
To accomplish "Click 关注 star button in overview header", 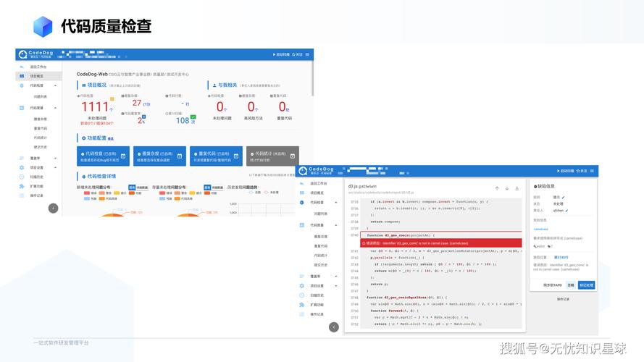I will 297,54.
